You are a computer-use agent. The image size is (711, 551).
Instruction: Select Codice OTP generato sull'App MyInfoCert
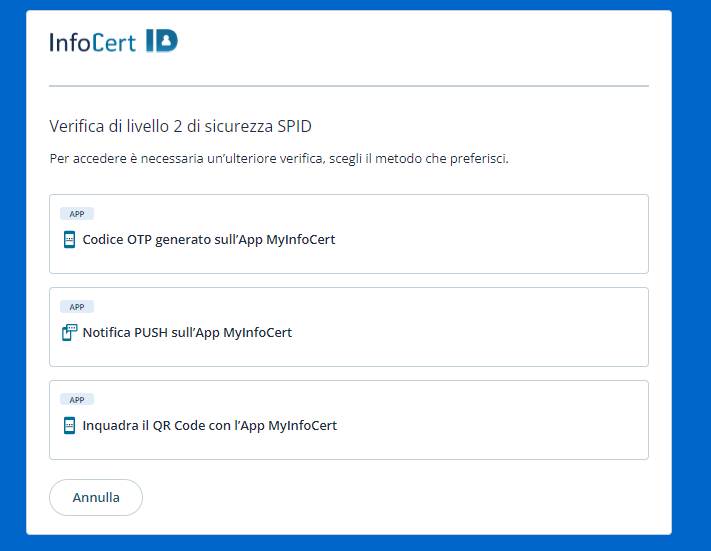tap(209, 240)
